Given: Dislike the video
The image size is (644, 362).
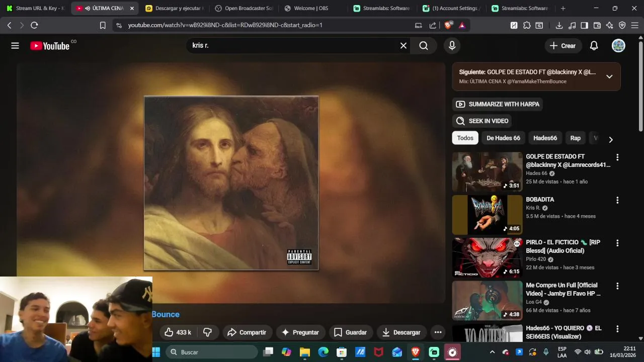Looking at the screenshot, I should tap(208, 332).
